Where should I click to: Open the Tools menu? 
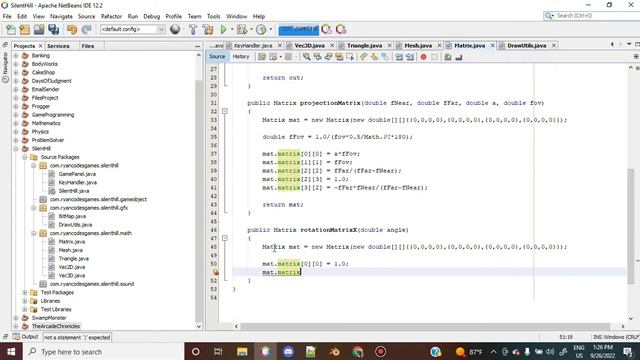click(213, 16)
